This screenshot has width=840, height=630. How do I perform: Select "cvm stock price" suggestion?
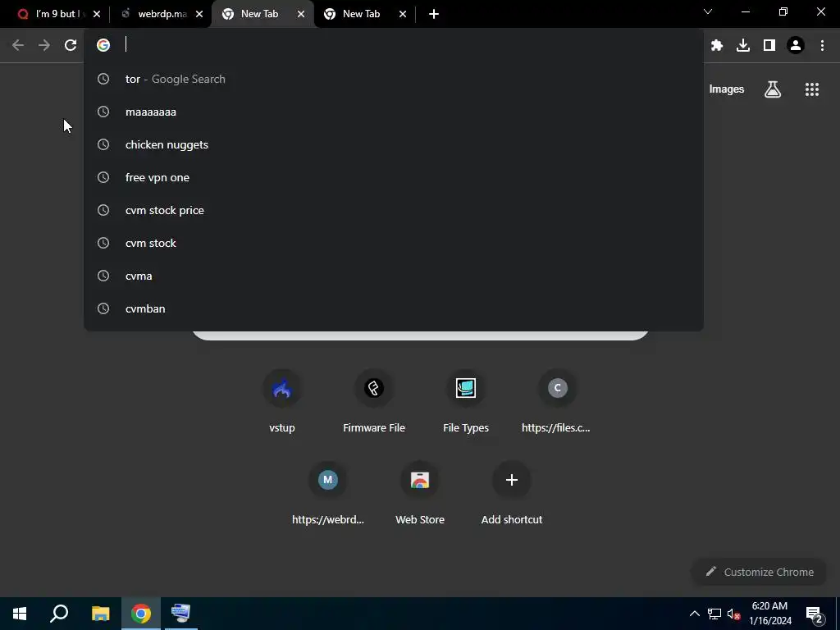394,210
